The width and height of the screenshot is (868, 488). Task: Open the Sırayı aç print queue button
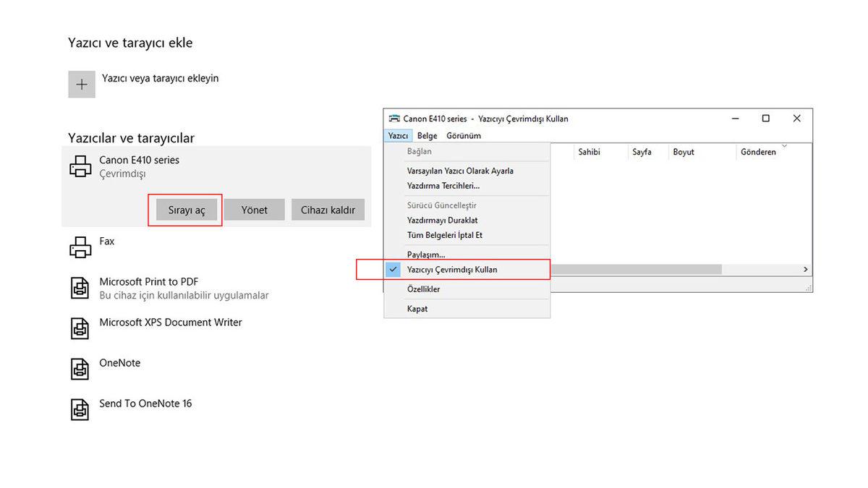(x=187, y=210)
